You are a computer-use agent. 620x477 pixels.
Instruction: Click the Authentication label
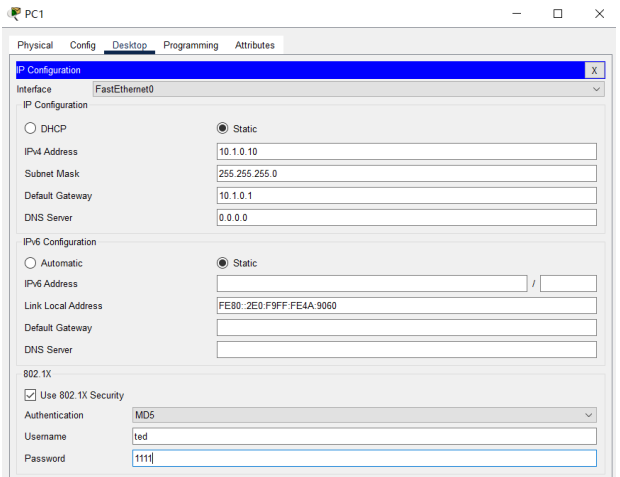tap(54, 415)
